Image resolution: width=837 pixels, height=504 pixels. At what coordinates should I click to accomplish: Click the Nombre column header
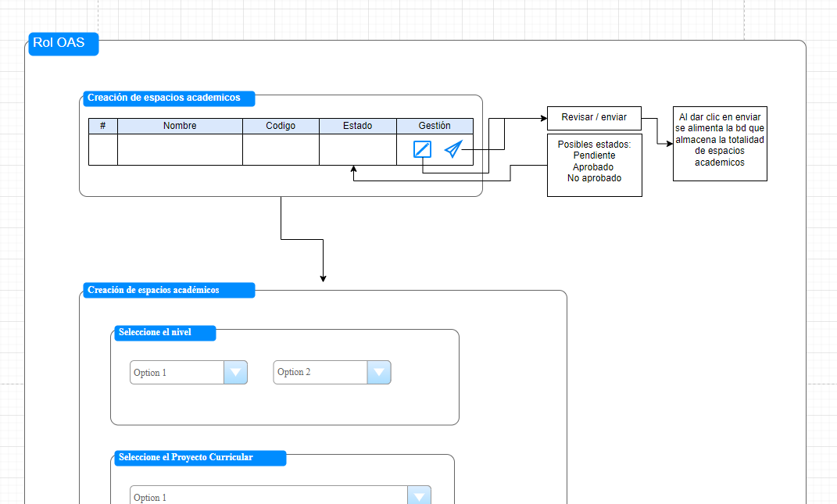[180, 125]
